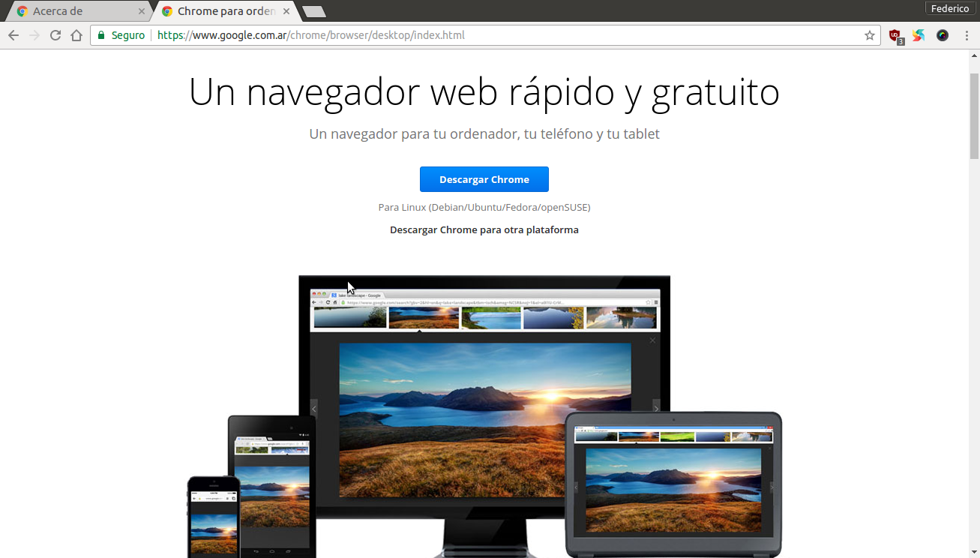
Task: Bookmark this page with the star
Action: tap(869, 35)
